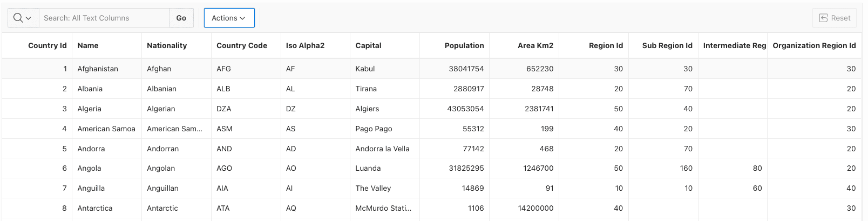
Task: Select the Afghanistan name cell
Action: [98, 69]
